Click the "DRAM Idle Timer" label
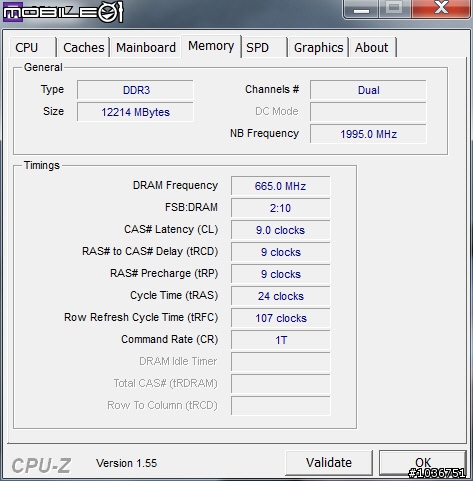 [x=178, y=361]
